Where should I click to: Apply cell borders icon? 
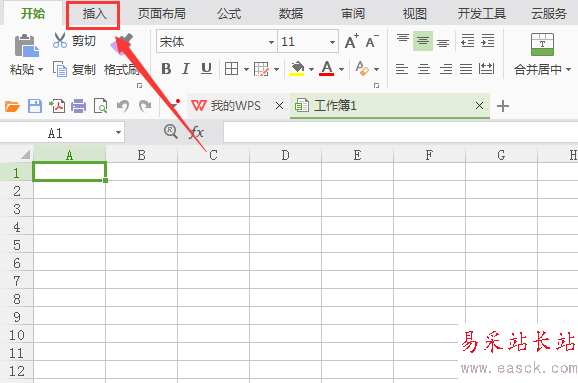click(231, 69)
